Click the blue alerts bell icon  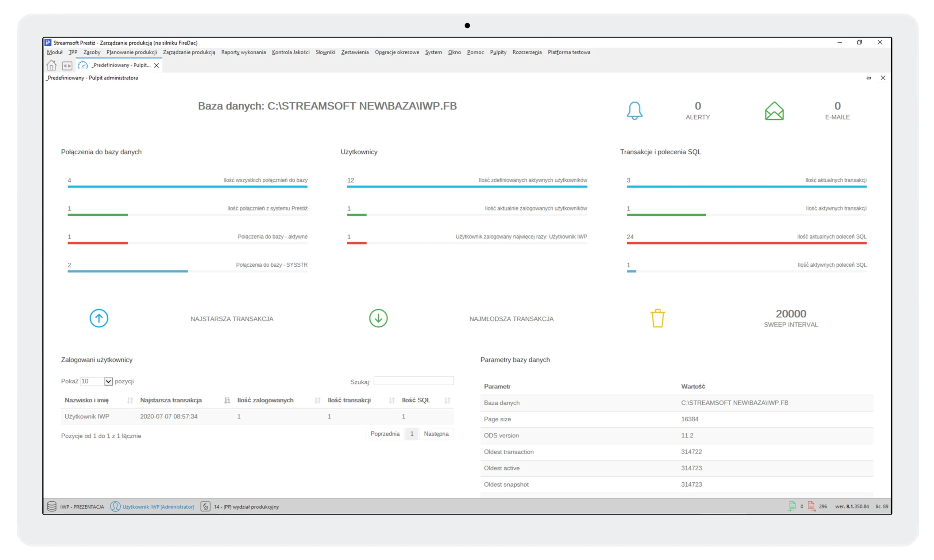634,111
